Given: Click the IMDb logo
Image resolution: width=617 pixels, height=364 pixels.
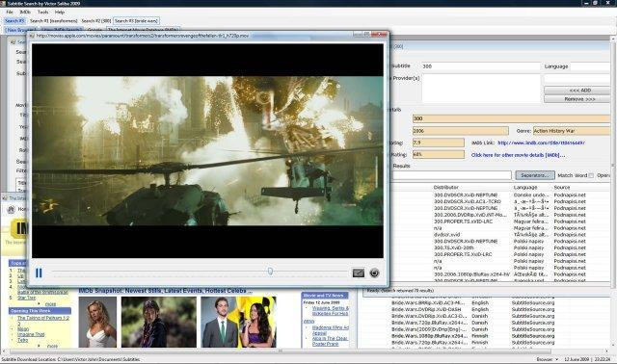Looking at the screenshot, I should (x=19, y=228).
